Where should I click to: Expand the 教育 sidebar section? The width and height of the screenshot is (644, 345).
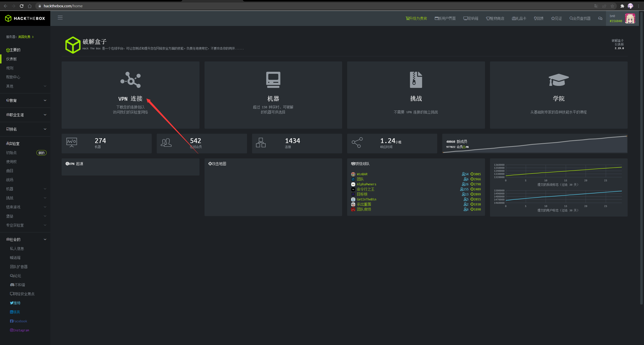(25, 100)
